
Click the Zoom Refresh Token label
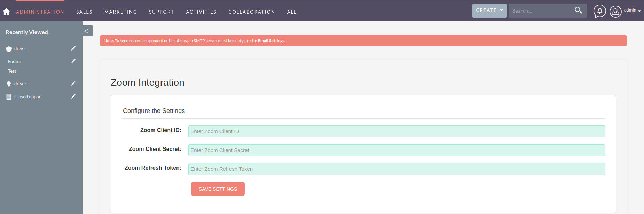click(x=153, y=168)
